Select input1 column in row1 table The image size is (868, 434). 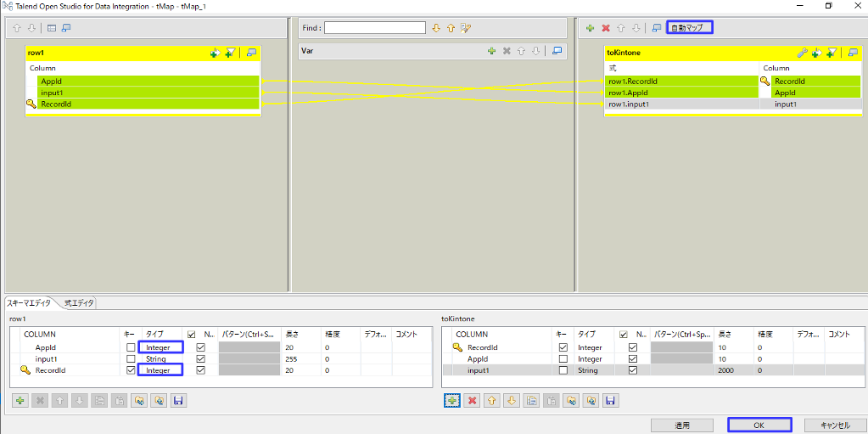click(x=148, y=92)
